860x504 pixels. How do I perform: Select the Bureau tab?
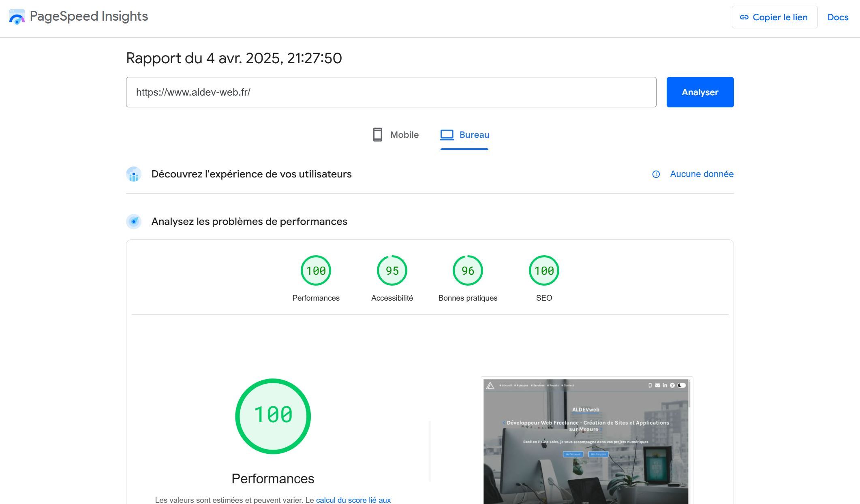pos(464,135)
